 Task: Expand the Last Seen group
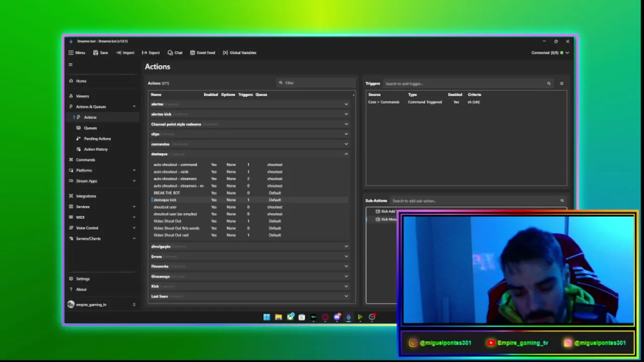[346, 296]
